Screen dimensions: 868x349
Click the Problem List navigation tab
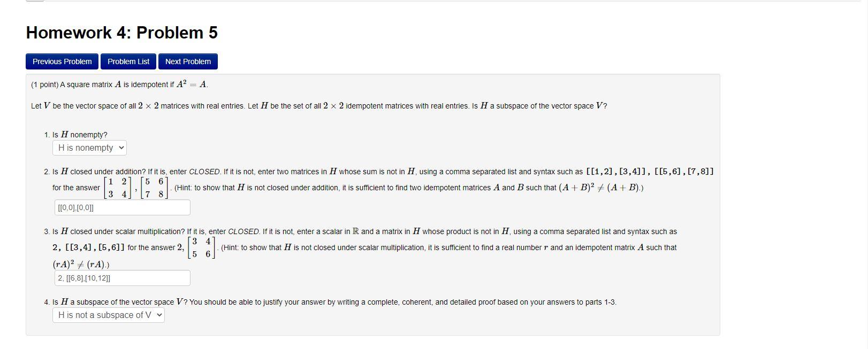128,61
